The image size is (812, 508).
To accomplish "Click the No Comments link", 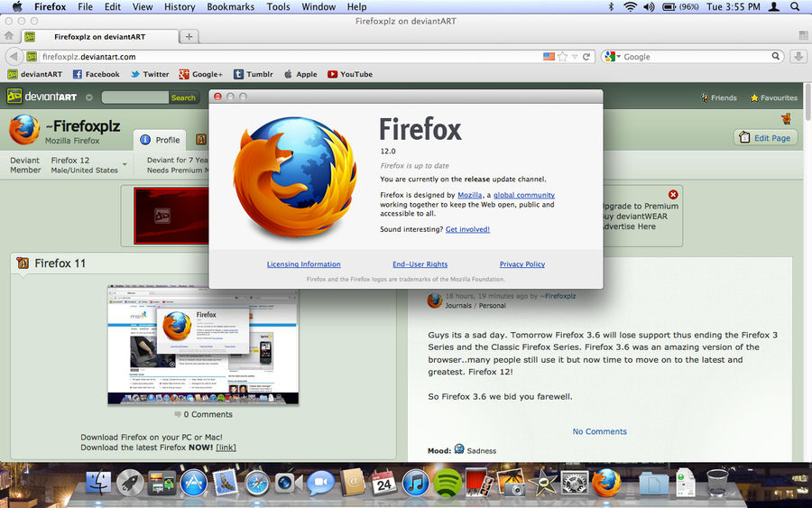I will click(600, 431).
